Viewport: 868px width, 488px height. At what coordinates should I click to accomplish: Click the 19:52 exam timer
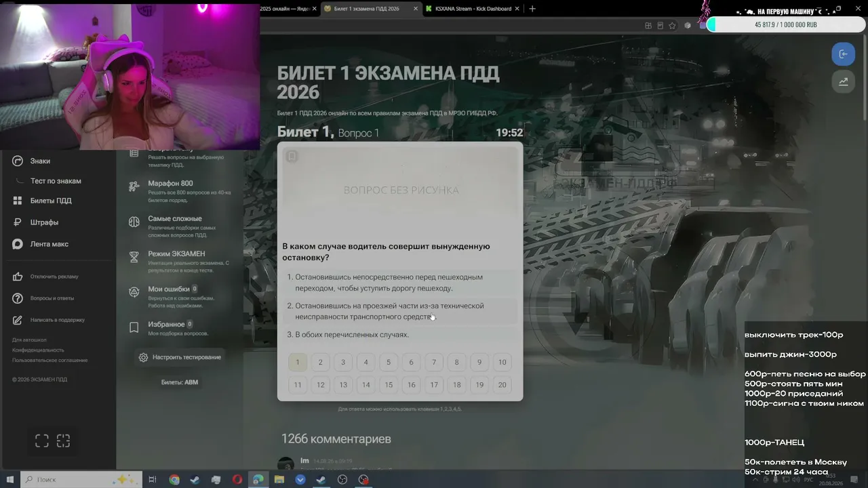pos(509,133)
